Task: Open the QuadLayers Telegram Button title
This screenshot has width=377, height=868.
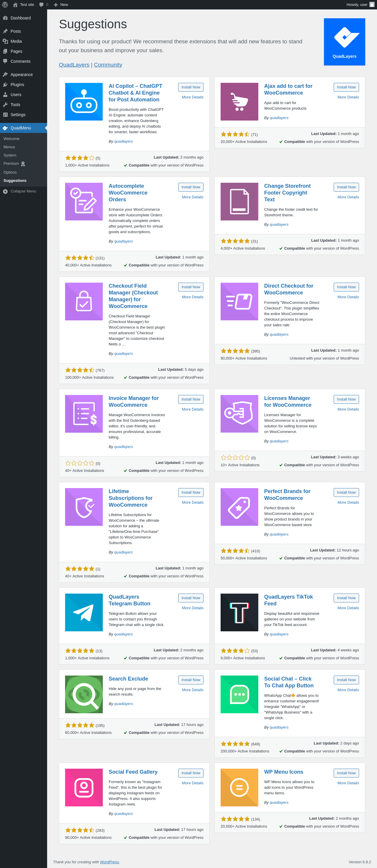Action: click(x=130, y=600)
